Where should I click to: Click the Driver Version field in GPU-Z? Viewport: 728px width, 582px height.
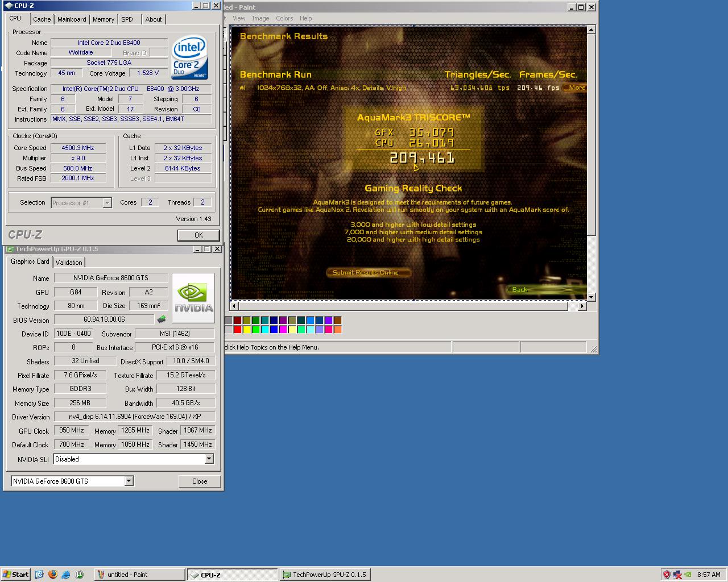(135, 417)
